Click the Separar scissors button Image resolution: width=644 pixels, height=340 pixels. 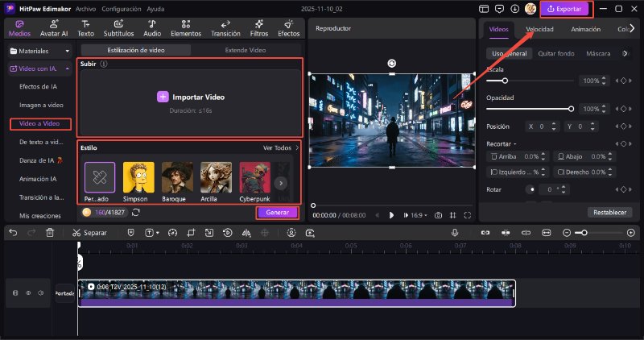click(89, 233)
